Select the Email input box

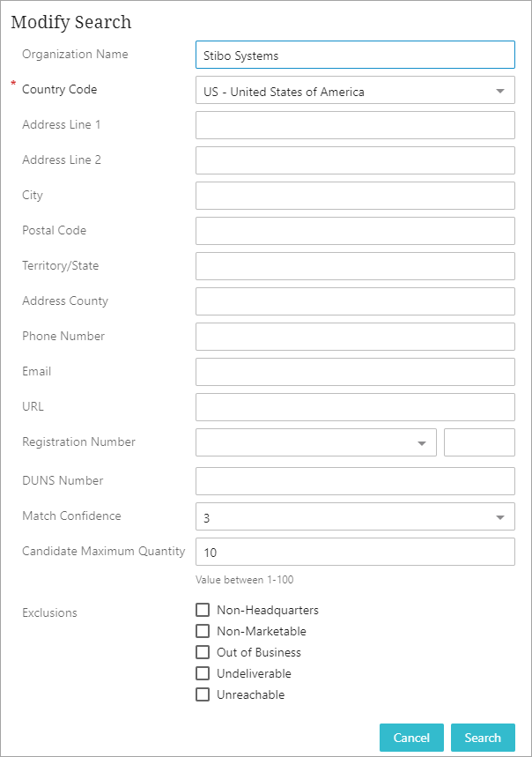tap(355, 372)
